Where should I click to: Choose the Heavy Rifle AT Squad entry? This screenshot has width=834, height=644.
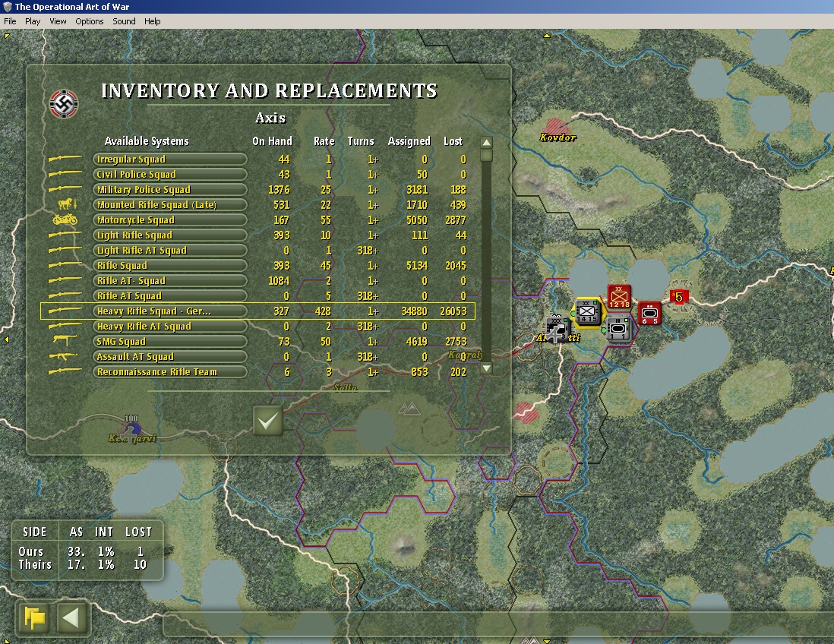169,327
